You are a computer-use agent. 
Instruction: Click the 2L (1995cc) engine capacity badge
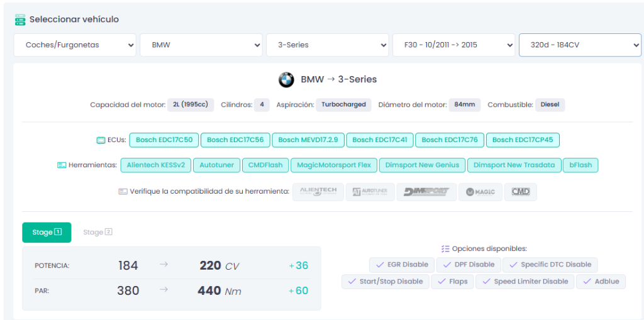tap(191, 105)
